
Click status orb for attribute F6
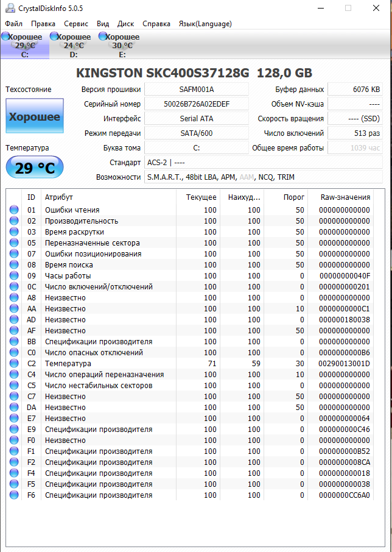click(x=14, y=495)
